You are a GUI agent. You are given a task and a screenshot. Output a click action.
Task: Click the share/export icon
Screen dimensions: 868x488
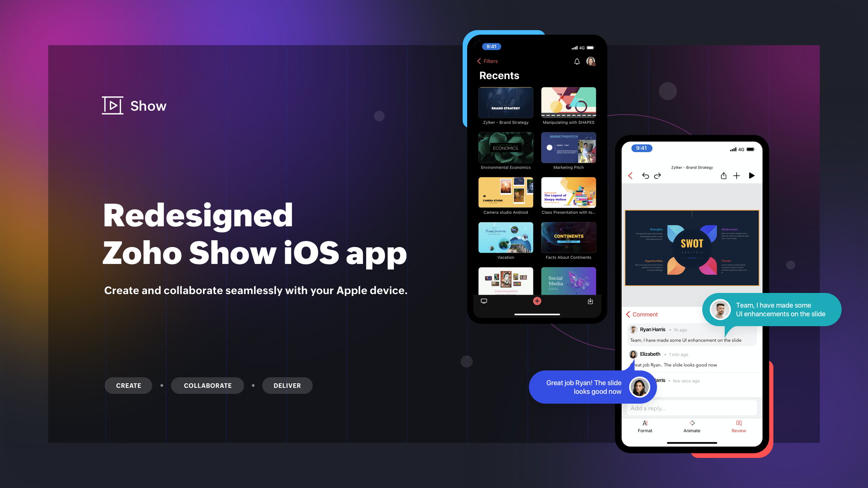tap(724, 175)
